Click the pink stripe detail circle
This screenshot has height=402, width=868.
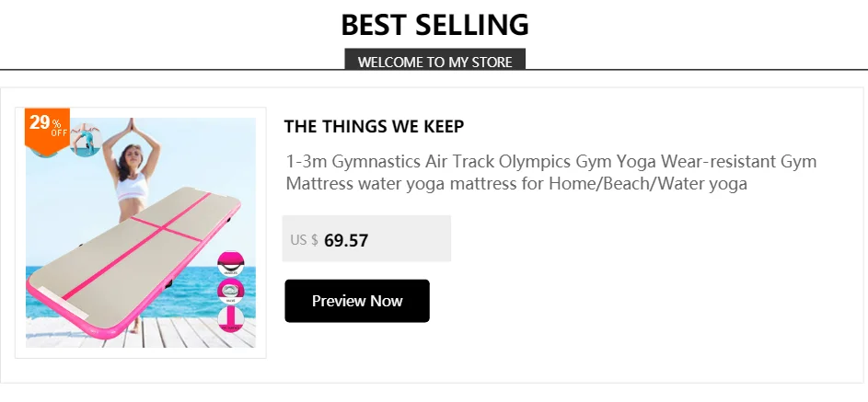click(231, 319)
